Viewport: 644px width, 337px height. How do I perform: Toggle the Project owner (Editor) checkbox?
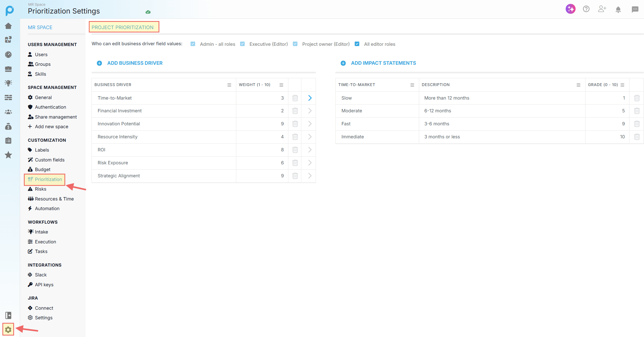point(295,44)
